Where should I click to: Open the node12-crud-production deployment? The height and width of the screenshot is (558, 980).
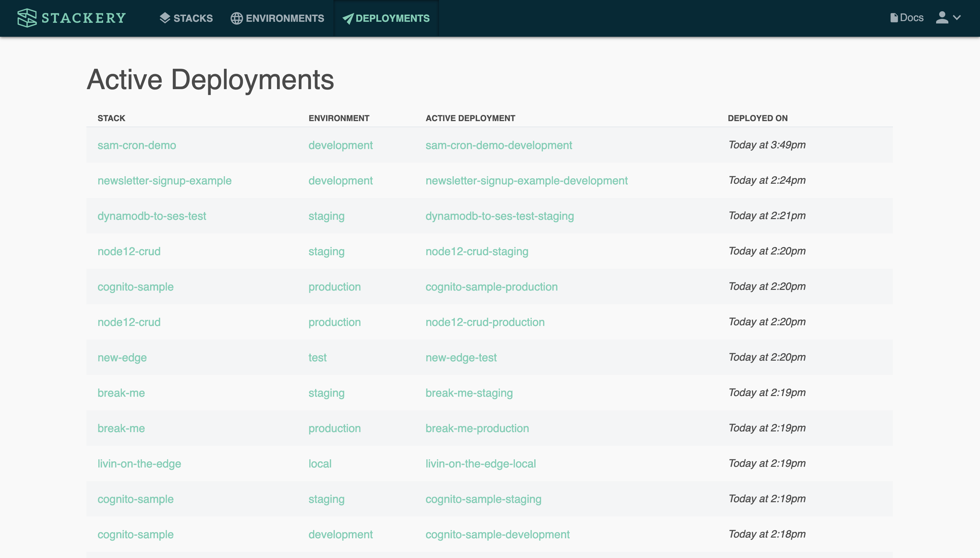point(485,322)
